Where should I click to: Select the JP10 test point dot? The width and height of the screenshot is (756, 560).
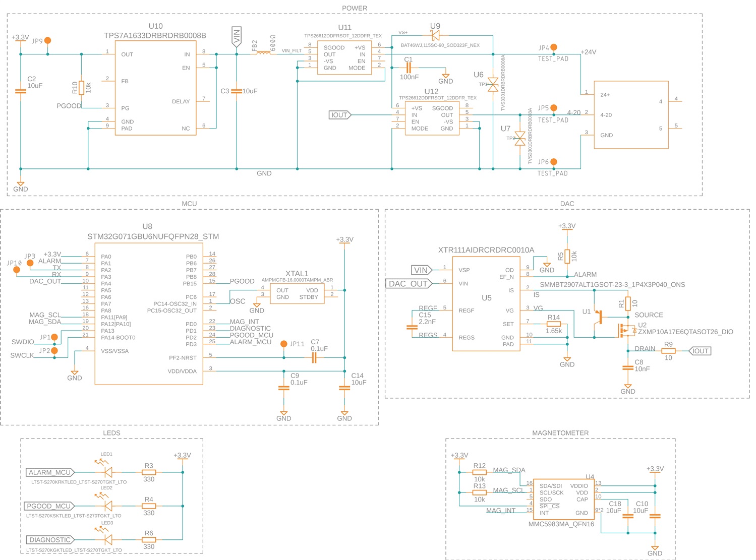coord(17,270)
